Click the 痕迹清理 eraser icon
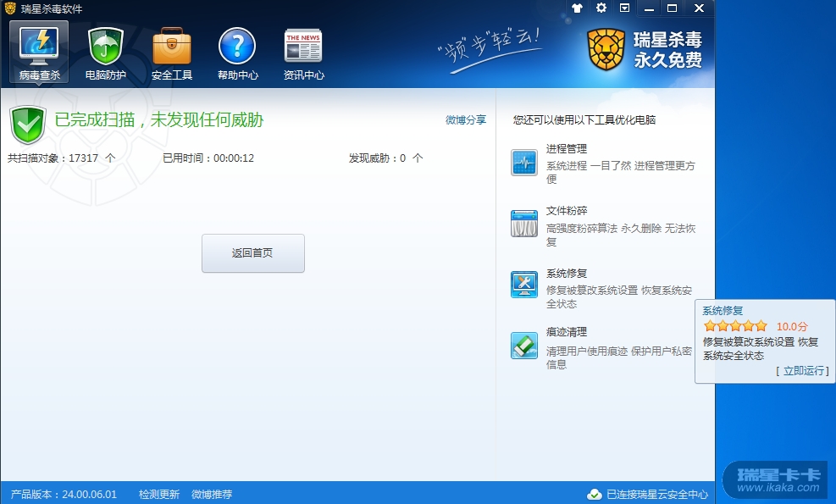The image size is (836, 504). [524, 345]
